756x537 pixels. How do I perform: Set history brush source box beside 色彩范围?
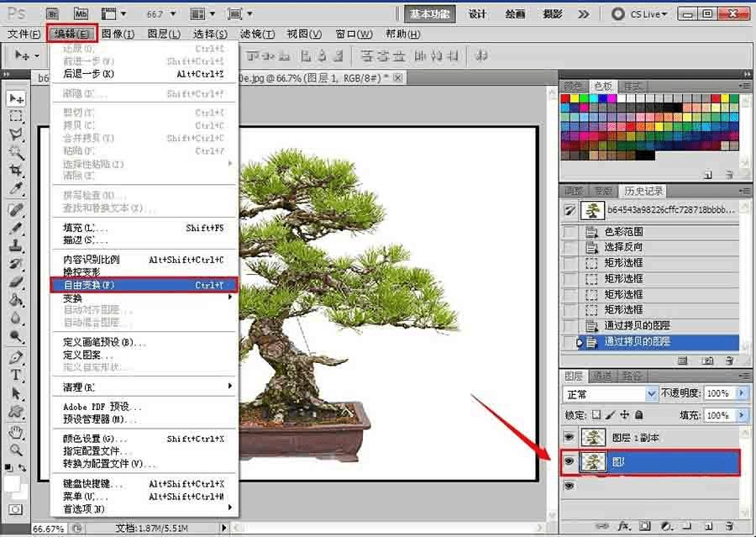(570, 232)
